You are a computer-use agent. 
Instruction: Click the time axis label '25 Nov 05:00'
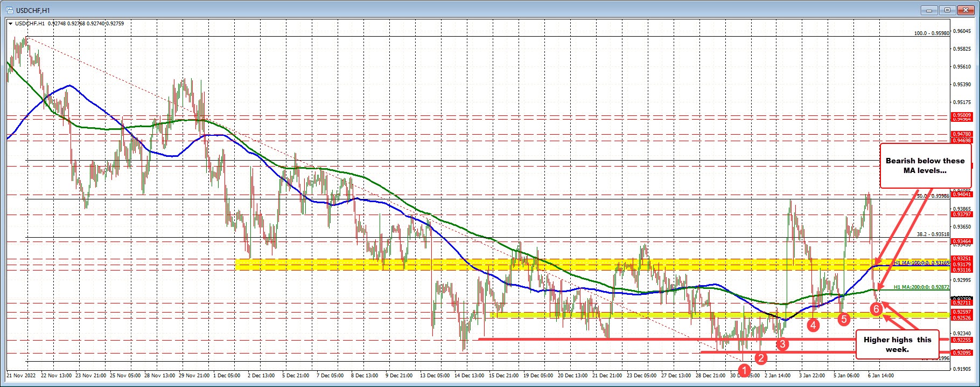coord(127,375)
